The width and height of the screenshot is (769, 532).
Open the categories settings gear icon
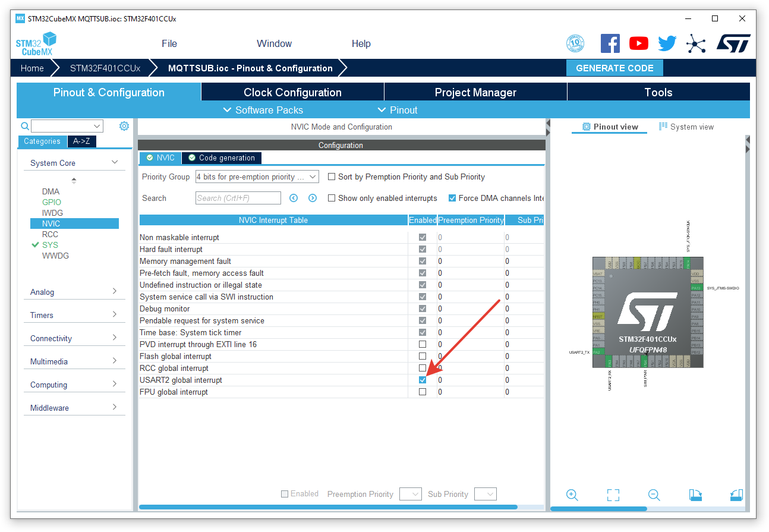pyautogui.click(x=124, y=126)
